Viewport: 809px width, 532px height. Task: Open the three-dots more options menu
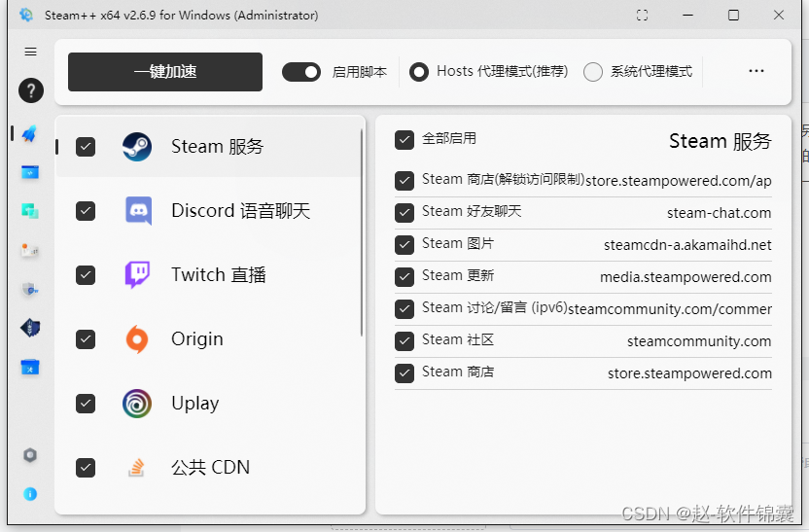tap(756, 71)
